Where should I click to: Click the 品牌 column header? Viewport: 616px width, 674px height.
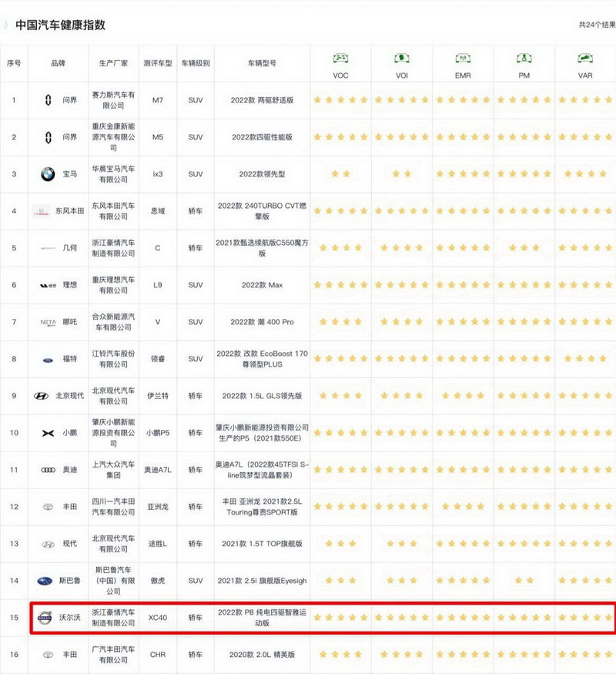coord(59,63)
